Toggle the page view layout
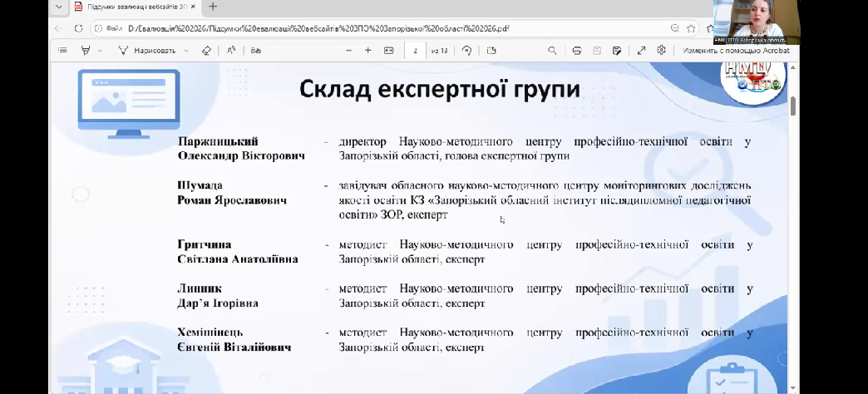The width and height of the screenshot is (868, 394). tap(491, 51)
